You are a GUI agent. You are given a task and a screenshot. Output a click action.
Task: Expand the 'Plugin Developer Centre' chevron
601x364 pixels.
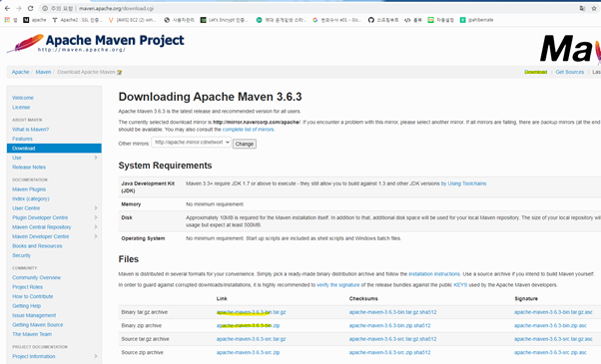[96, 217]
